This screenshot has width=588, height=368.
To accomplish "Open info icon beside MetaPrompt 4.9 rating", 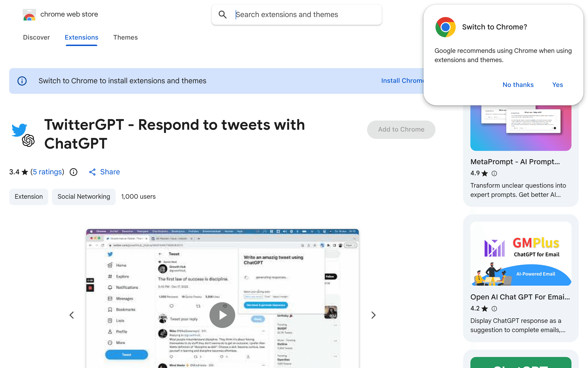I will click(x=494, y=173).
